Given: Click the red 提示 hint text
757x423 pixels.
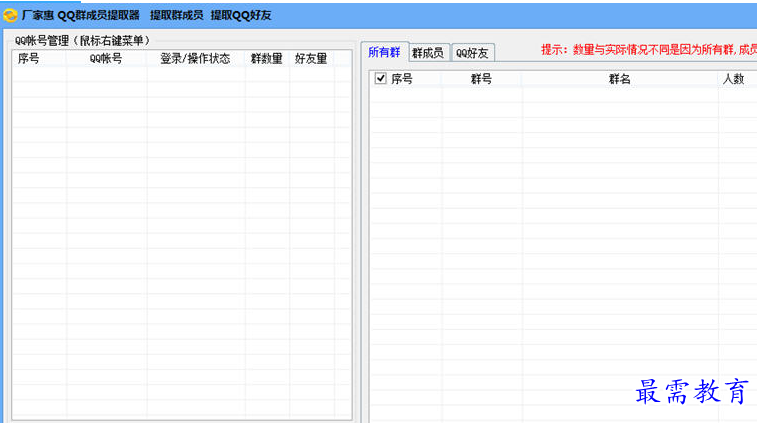Looking at the screenshot, I should coord(648,49).
